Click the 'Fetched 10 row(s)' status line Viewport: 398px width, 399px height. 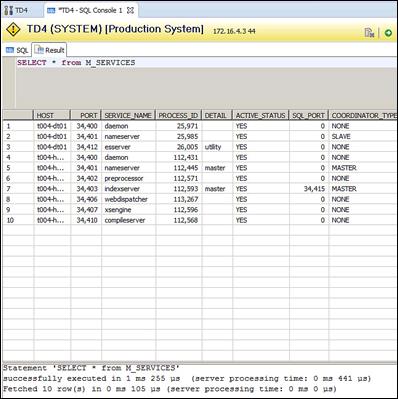tap(170, 389)
